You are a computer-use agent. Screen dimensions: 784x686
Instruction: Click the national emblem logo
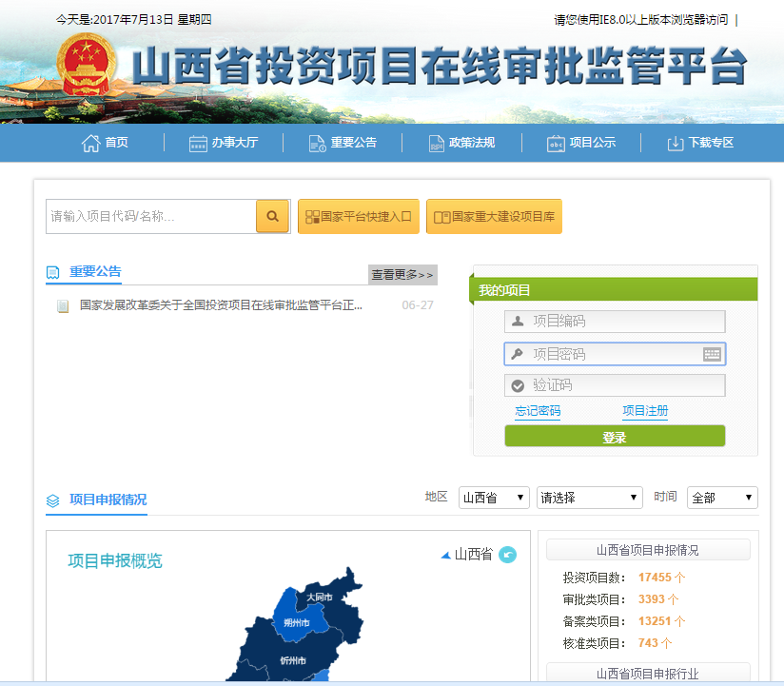tap(86, 65)
